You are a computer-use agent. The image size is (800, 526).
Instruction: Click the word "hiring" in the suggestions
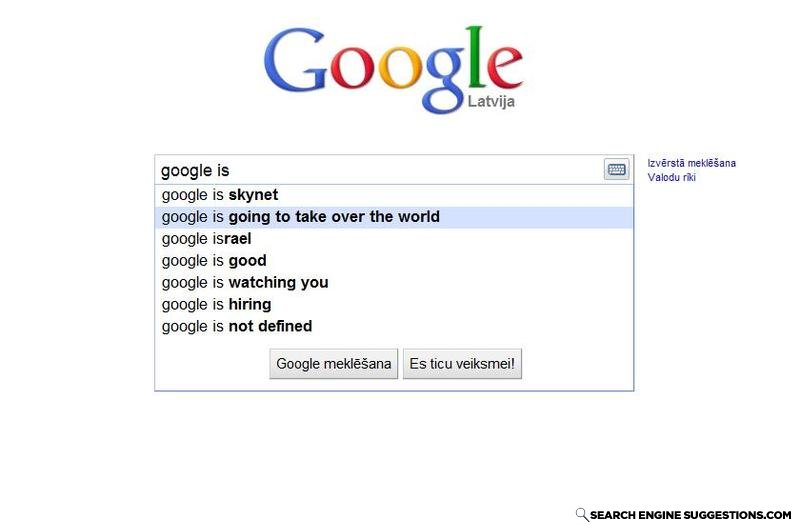point(249,305)
